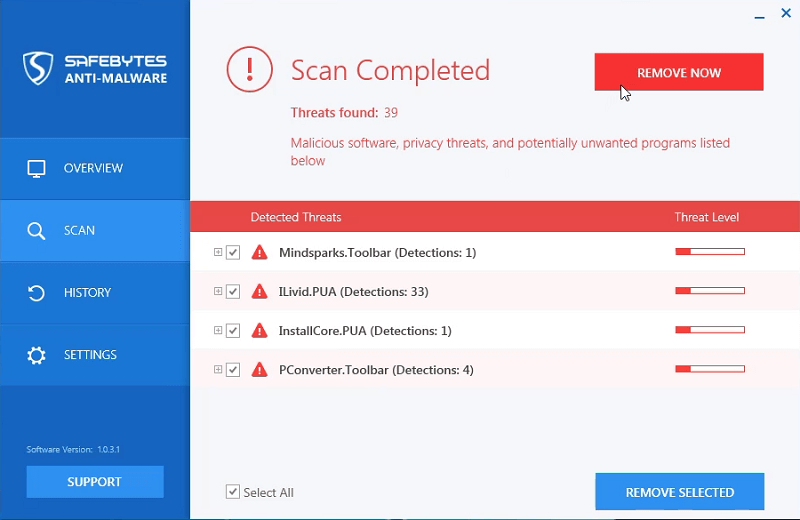800x520 pixels.
Task: Select the PConverter.Toolbar (Detections: 4) row text
Action: (376, 370)
